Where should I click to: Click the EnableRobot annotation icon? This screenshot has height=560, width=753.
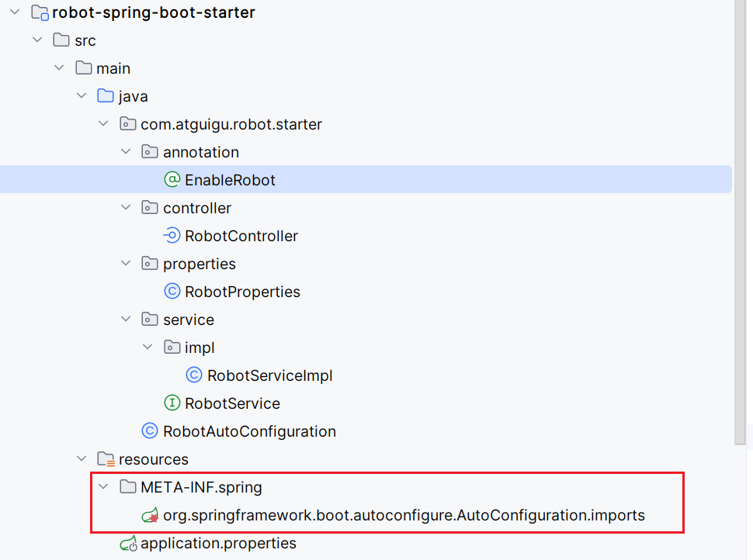pyautogui.click(x=172, y=180)
